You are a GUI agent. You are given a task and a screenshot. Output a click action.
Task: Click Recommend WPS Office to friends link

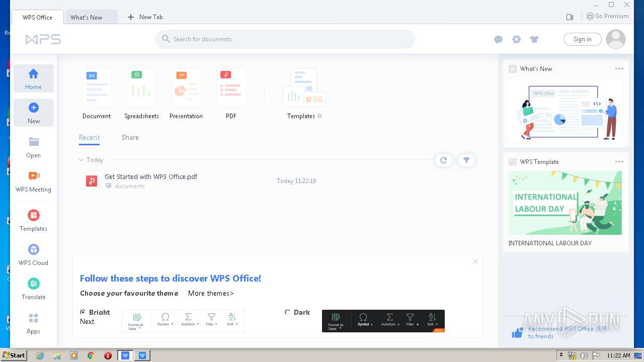pos(568,332)
